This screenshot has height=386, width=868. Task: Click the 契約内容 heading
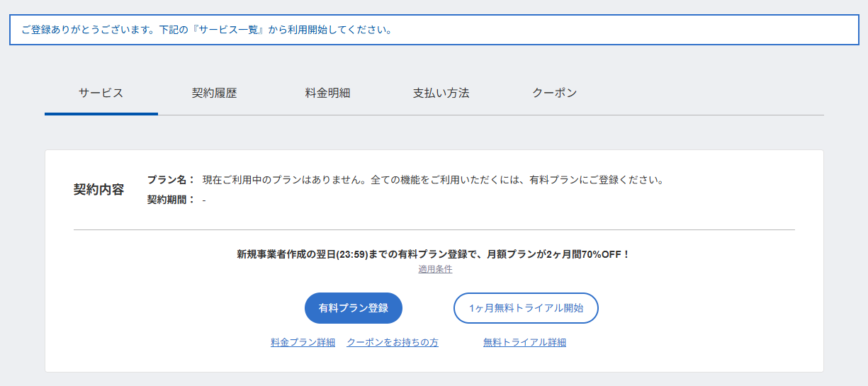(99, 190)
